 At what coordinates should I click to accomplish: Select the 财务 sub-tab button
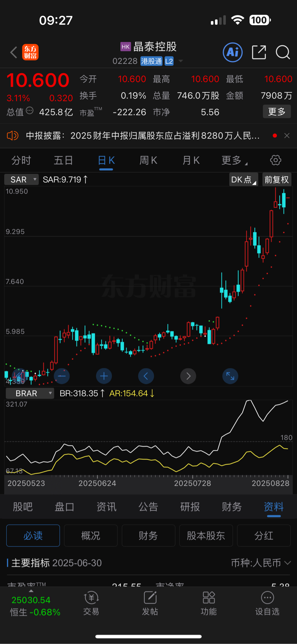pyautogui.click(x=148, y=535)
